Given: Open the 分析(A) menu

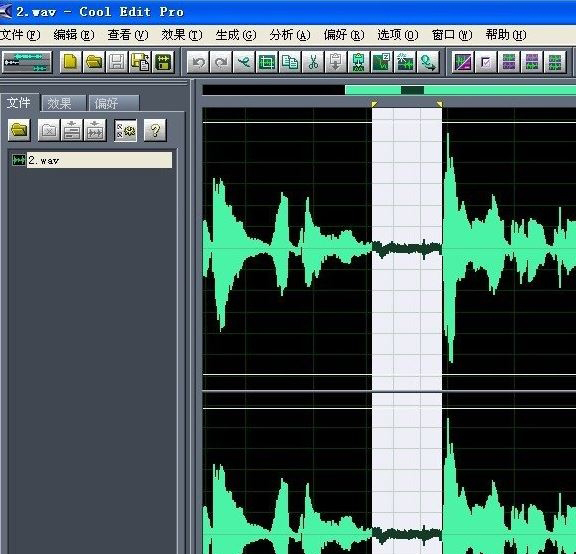Looking at the screenshot, I should click(x=290, y=35).
